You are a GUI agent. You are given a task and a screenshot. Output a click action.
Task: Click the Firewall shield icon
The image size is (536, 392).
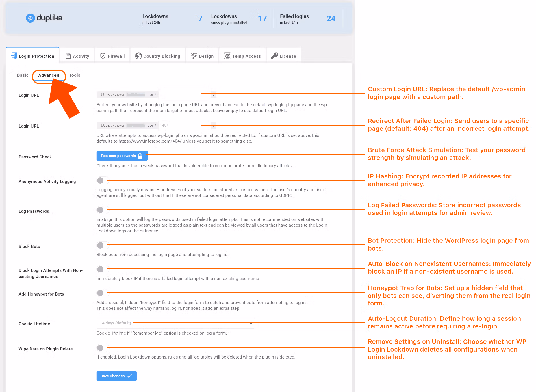[103, 56]
